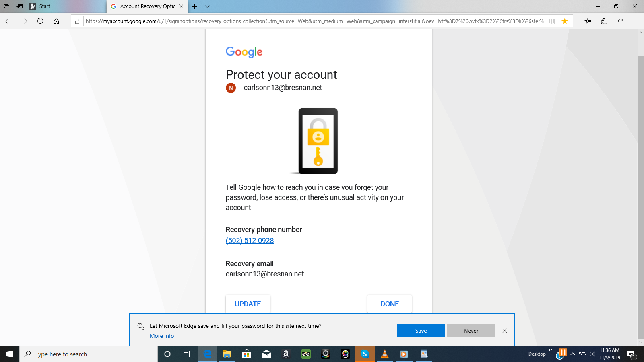Open recovery phone number (502) 512-0928

[x=250, y=241]
